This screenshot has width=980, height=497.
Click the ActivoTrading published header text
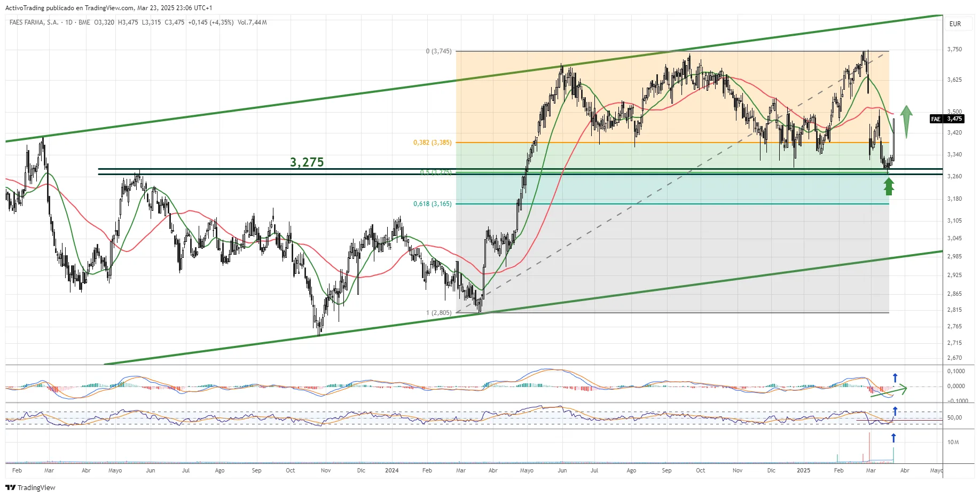(x=108, y=8)
